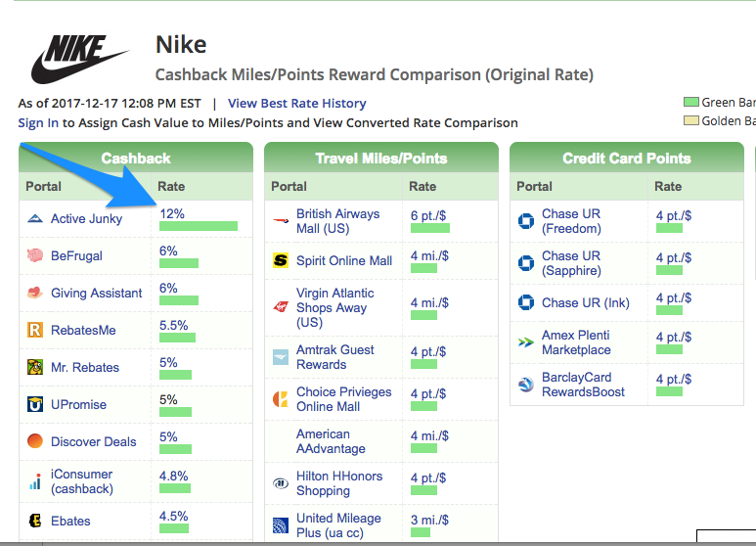756x546 pixels.
Task: Click the Virgin Atlantic red icon
Action: pos(281,307)
